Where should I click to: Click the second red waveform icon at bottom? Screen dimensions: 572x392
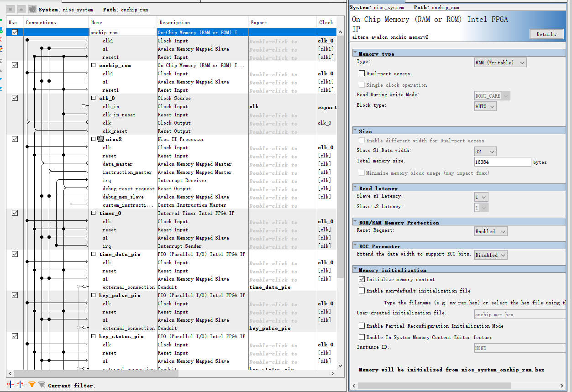click(20, 384)
